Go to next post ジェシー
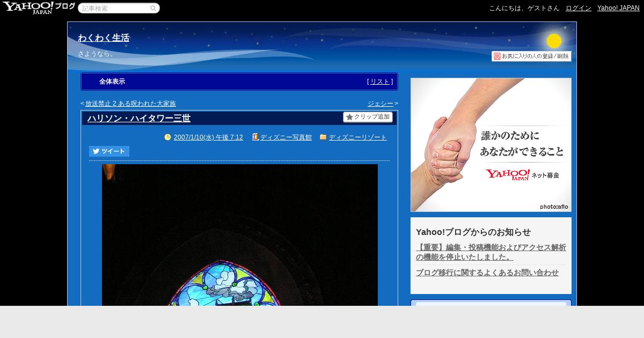Viewport: 644px width, 338px height. (380, 104)
